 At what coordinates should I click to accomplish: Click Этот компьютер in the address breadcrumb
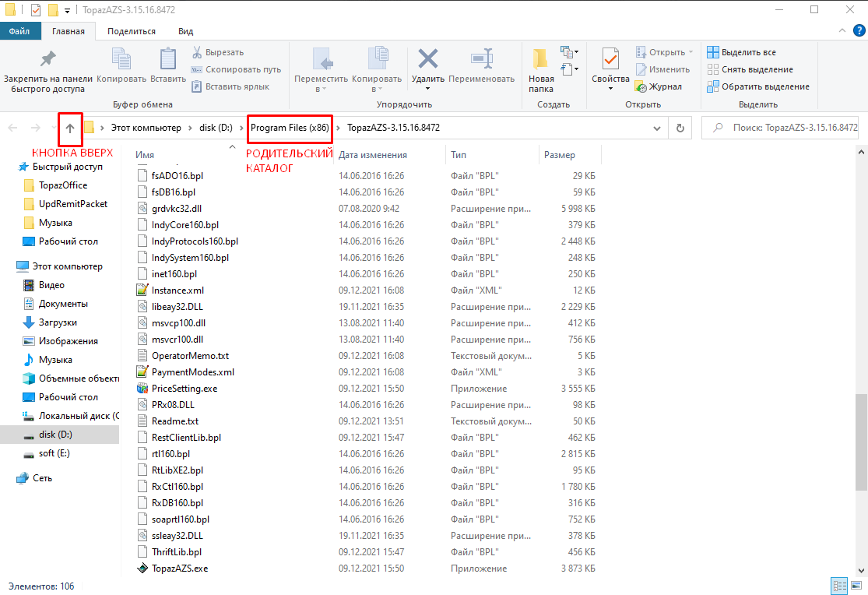(146, 128)
